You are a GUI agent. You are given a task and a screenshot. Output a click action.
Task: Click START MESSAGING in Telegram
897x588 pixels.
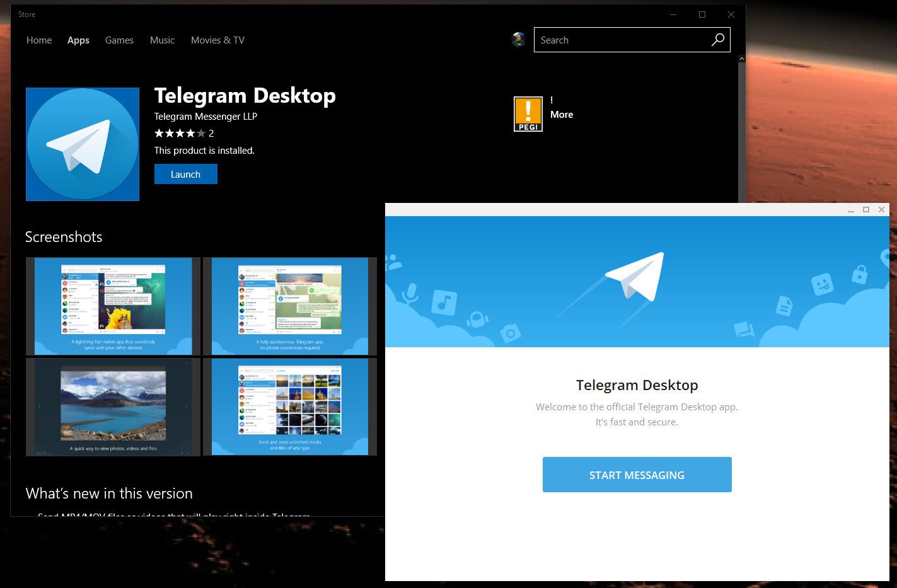pos(637,475)
